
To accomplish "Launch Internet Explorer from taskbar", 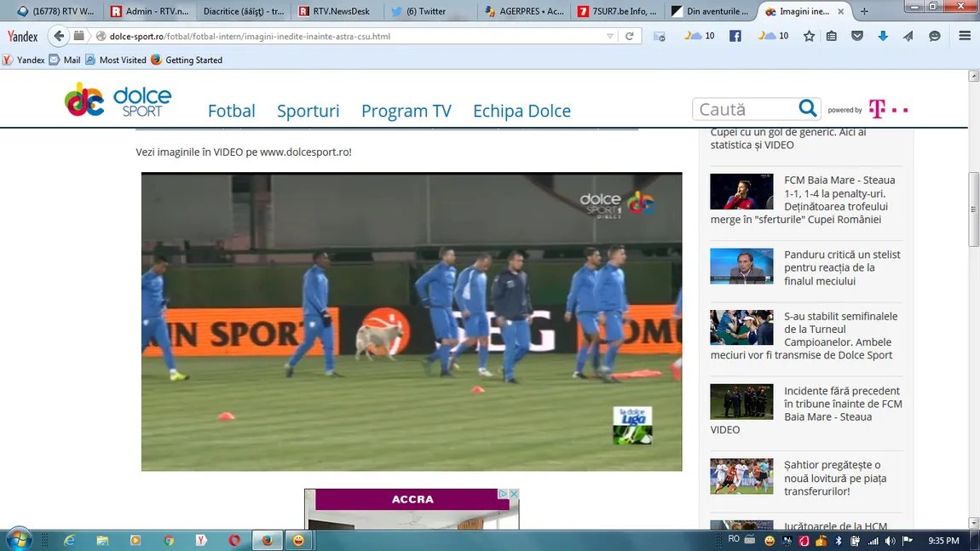I will (x=69, y=541).
